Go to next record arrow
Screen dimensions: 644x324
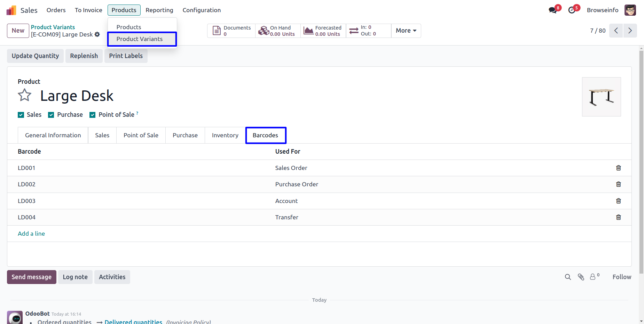(630, 31)
